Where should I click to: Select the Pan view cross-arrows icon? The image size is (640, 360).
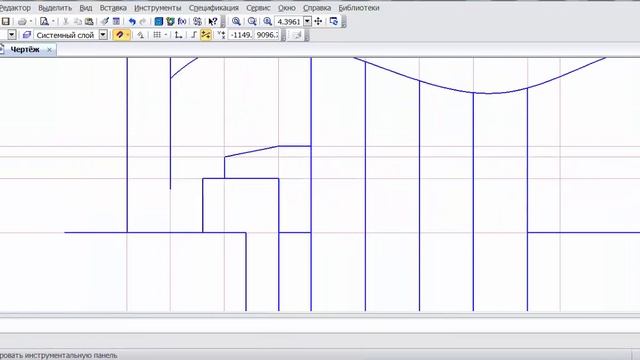(x=318, y=21)
